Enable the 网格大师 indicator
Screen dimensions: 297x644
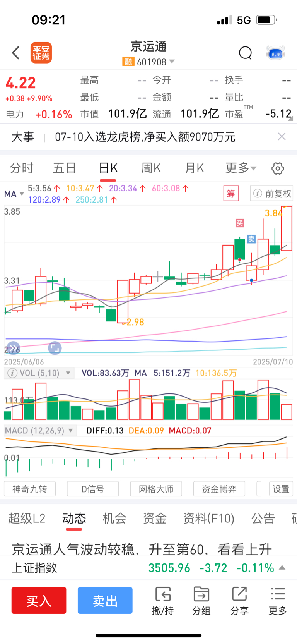(x=156, y=489)
